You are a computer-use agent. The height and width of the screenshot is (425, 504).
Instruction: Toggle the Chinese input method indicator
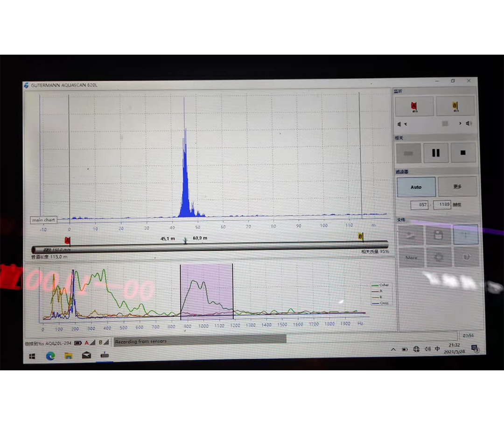[437, 349]
